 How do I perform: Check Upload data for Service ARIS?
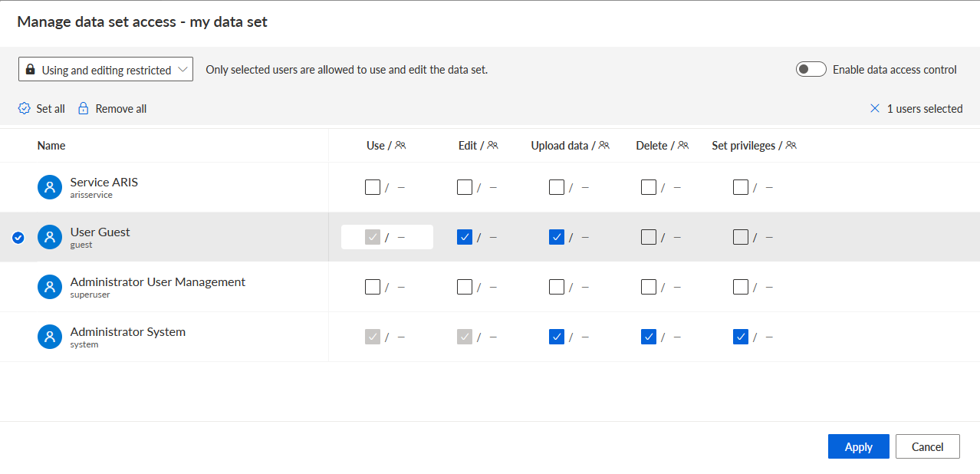pos(557,187)
